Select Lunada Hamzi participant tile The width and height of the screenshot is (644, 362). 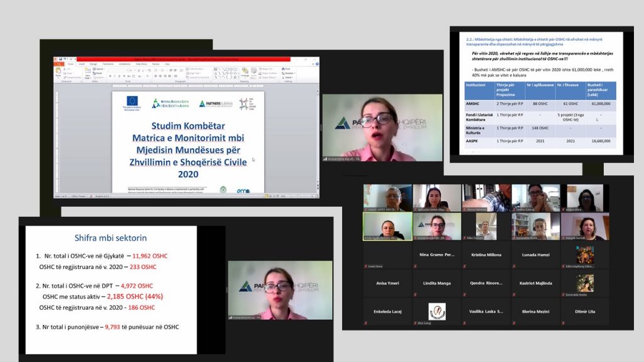tap(536, 255)
